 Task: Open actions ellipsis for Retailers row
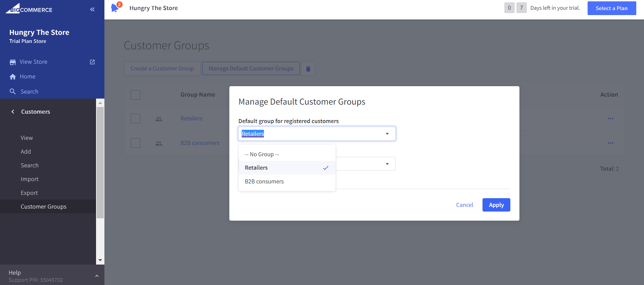[610, 119]
